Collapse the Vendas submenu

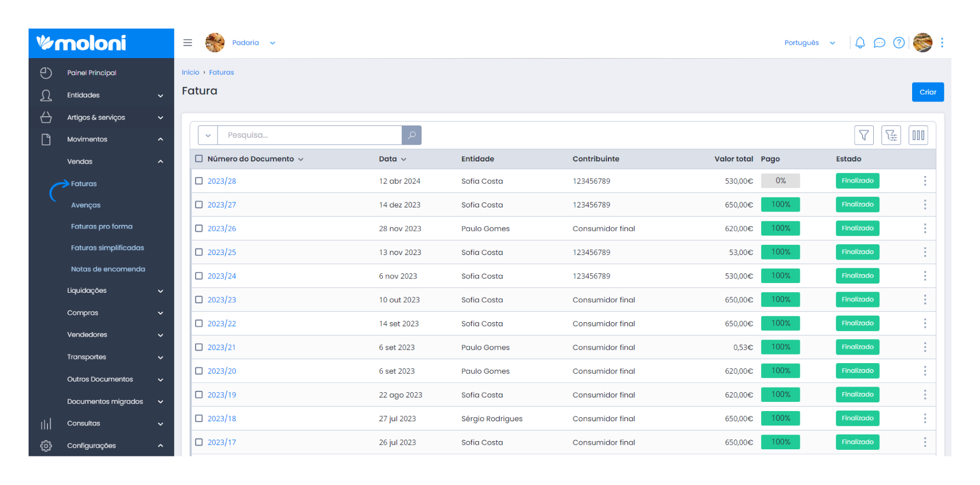(160, 162)
